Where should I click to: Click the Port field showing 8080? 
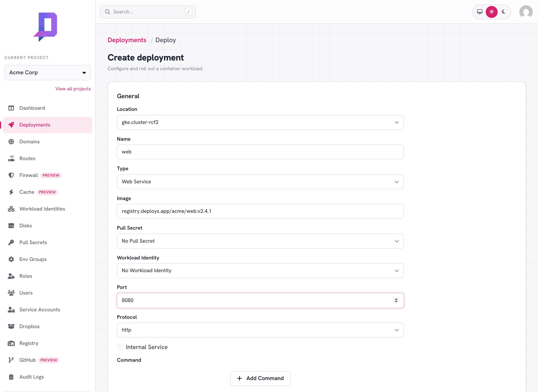click(260, 300)
